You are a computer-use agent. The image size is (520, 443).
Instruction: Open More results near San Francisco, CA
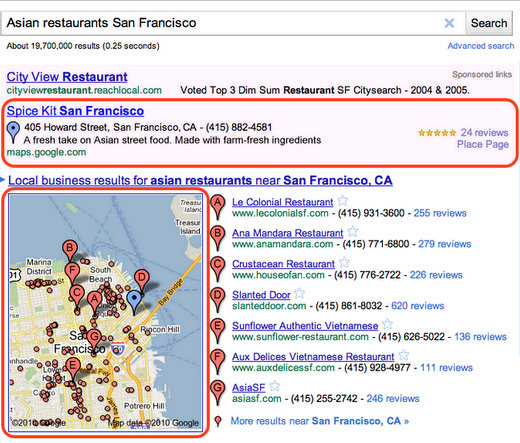(320, 421)
